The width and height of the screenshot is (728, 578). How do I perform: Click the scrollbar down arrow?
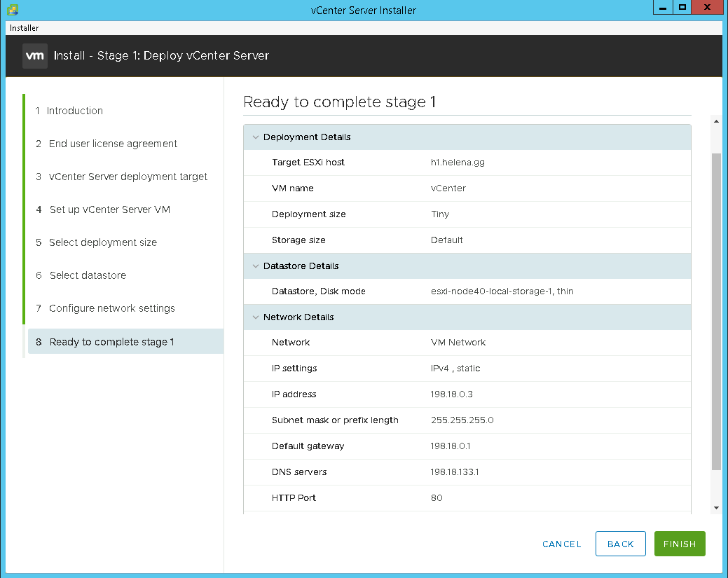tap(715, 508)
